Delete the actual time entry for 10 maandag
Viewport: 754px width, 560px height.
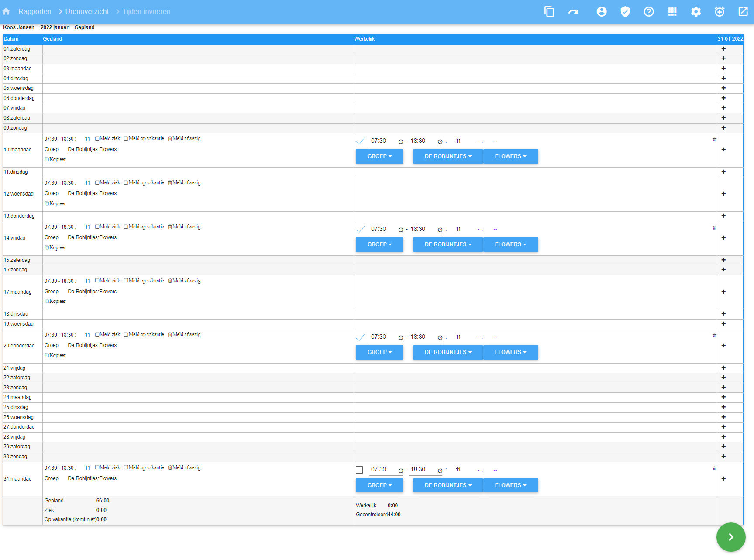coord(714,140)
